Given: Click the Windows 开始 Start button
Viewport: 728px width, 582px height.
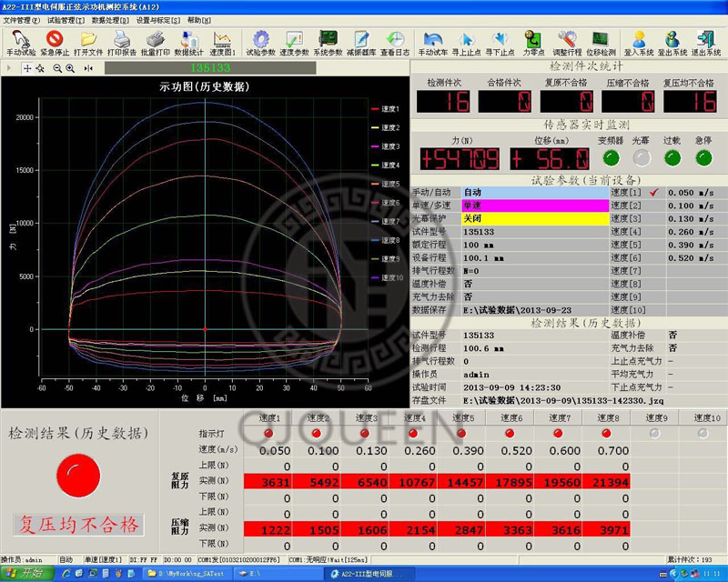Looking at the screenshot, I should pos(26,574).
